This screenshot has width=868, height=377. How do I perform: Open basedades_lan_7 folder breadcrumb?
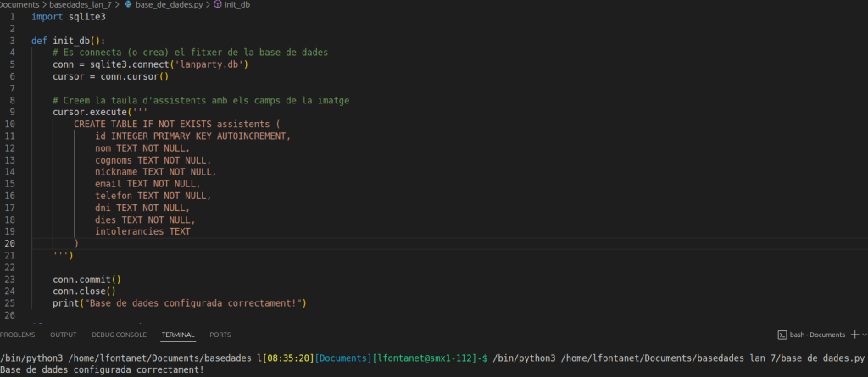point(81,5)
